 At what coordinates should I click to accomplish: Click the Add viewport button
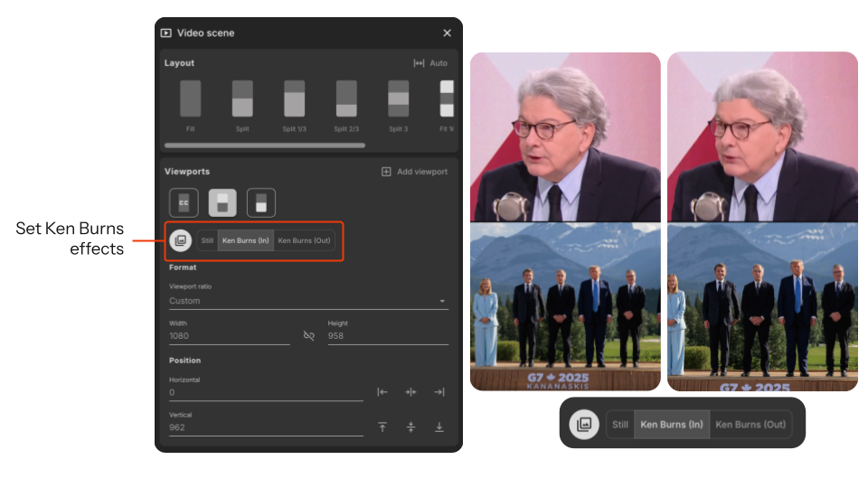click(414, 172)
